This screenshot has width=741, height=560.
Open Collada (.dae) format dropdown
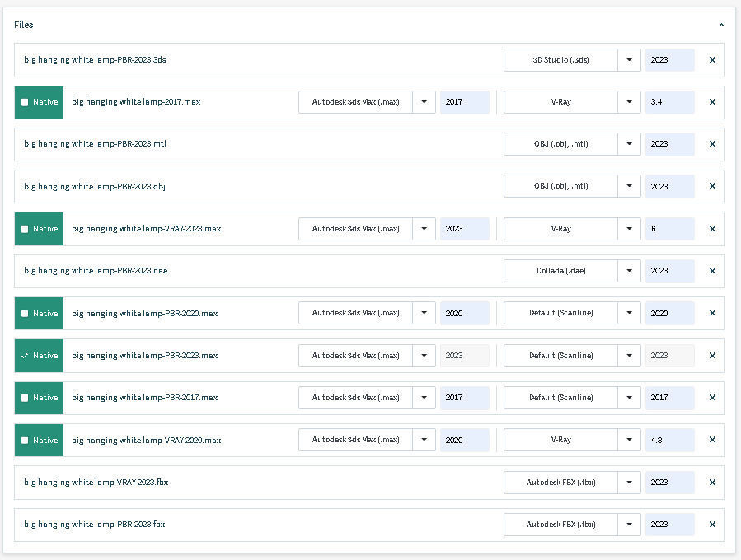629,271
